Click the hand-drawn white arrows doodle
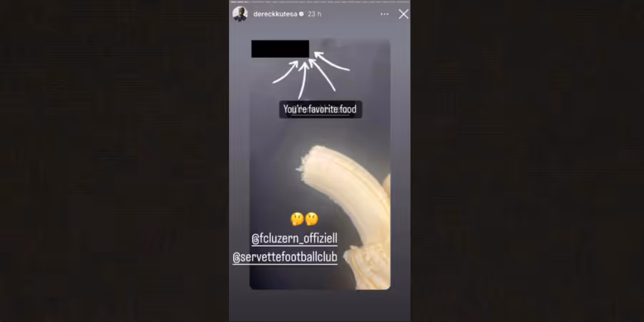 (x=311, y=74)
